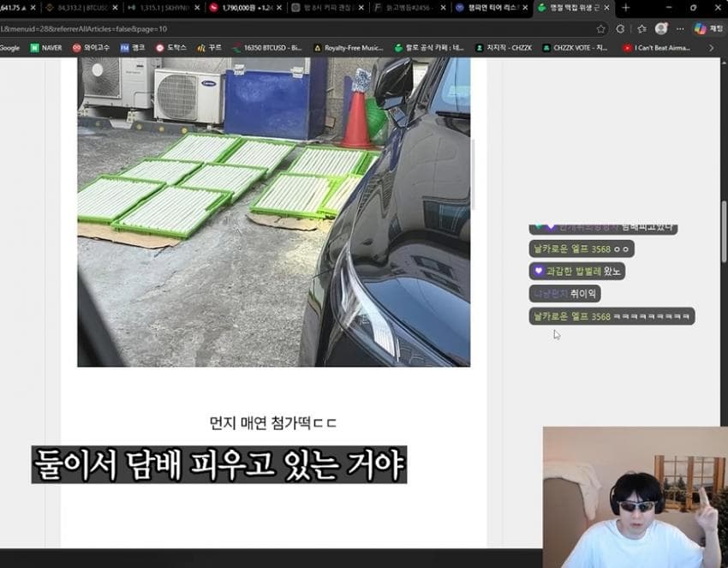The width and height of the screenshot is (728, 568).
Task: Open the extensions icon next to the address bar
Action: click(620, 29)
